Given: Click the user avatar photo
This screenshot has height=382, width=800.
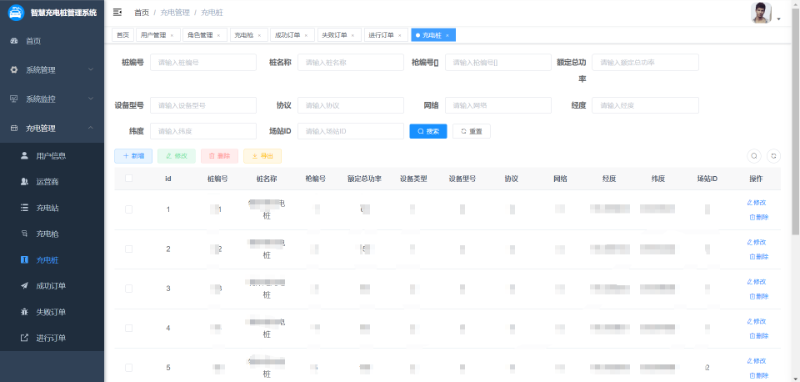Looking at the screenshot, I should pyautogui.click(x=761, y=13).
